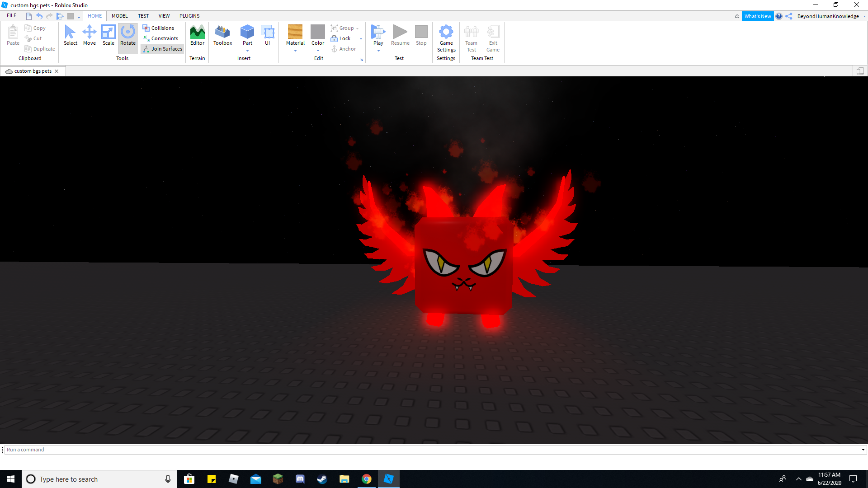Viewport: 868px width, 488px height.
Task: Toggle Join Surfaces on or off
Action: coord(162,49)
